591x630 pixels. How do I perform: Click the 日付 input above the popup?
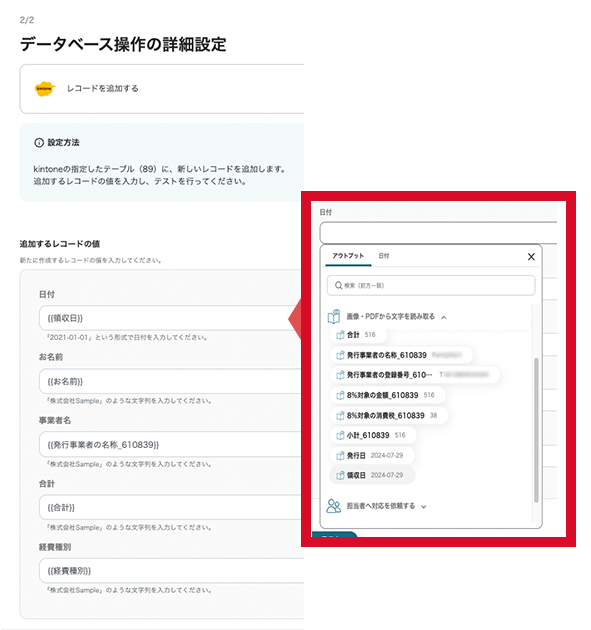[x=438, y=233]
